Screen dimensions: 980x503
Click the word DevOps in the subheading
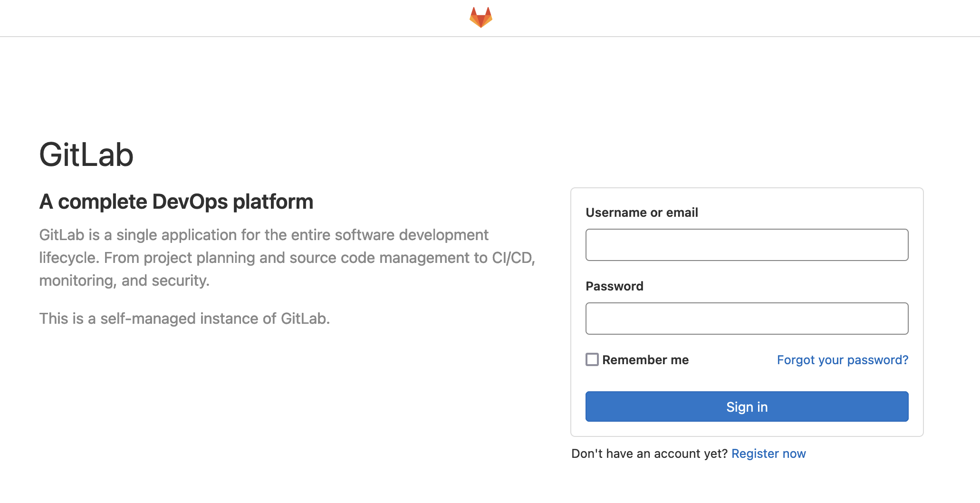point(190,202)
